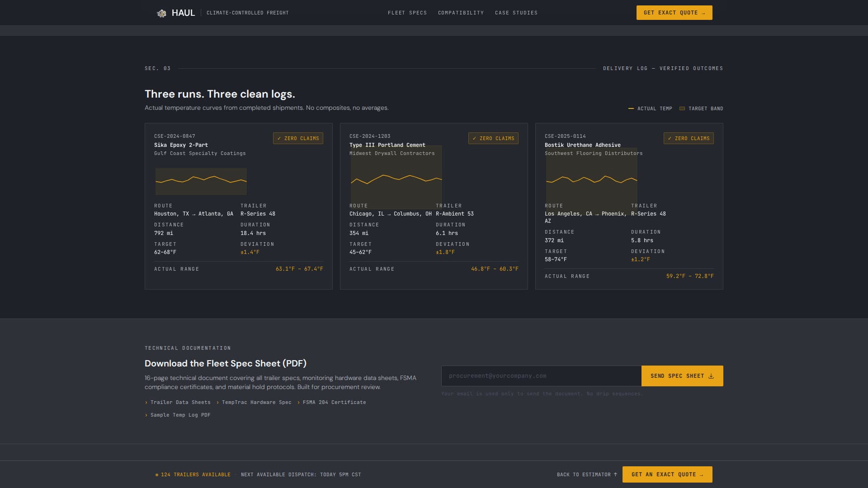This screenshot has width=868, height=488.
Task: Click Zero Claims badge on Sika Epoxy card
Action: (298, 138)
